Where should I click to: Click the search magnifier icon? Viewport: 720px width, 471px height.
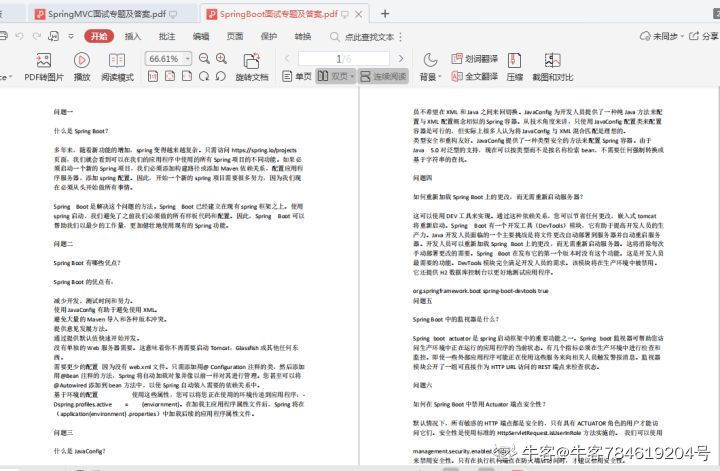(335, 37)
